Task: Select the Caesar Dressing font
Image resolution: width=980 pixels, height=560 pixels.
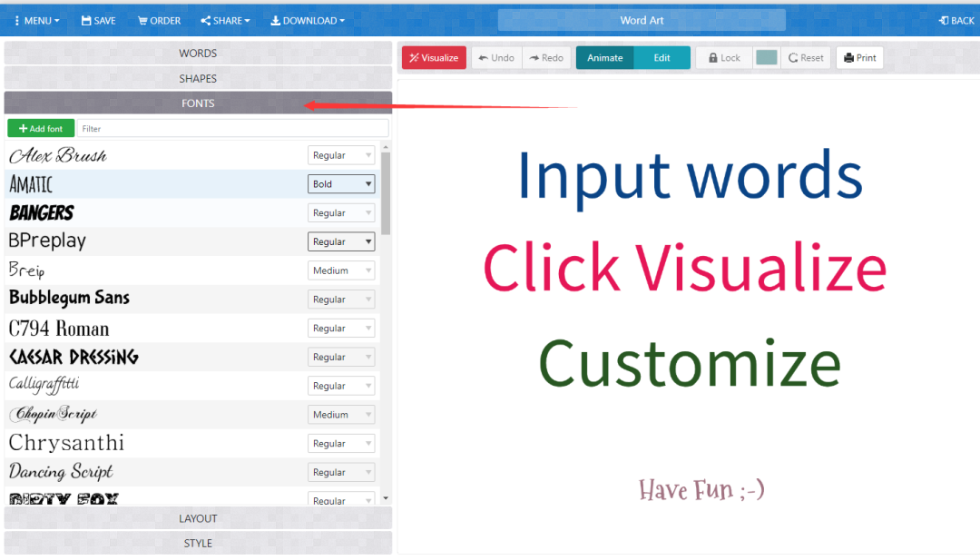Action: pos(73,357)
